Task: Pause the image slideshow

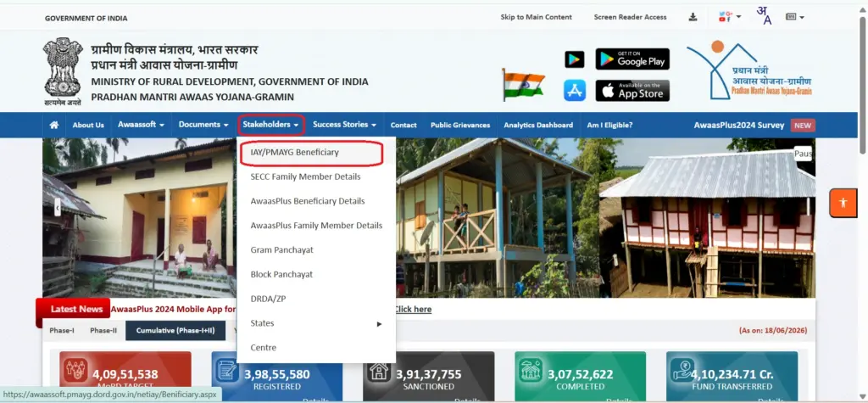Action: [x=803, y=154]
